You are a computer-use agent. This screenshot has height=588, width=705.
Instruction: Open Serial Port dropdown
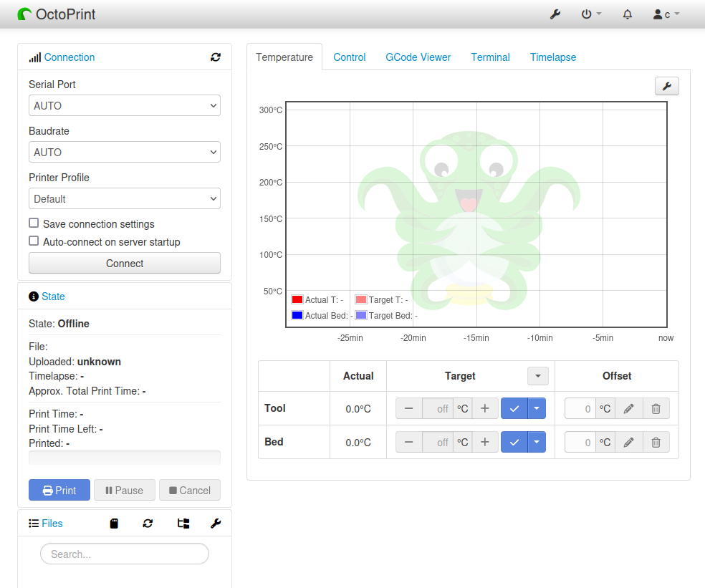125,106
